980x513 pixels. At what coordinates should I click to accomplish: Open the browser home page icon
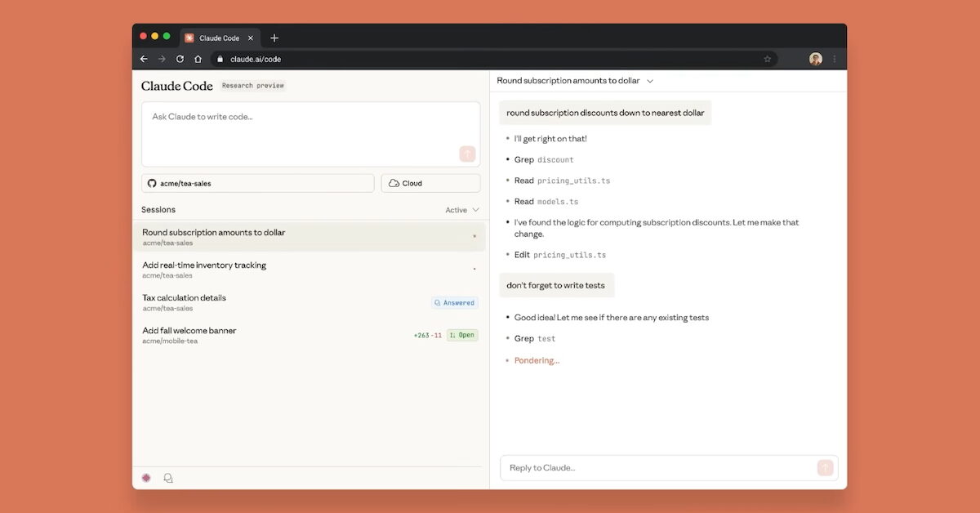(198, 59)
